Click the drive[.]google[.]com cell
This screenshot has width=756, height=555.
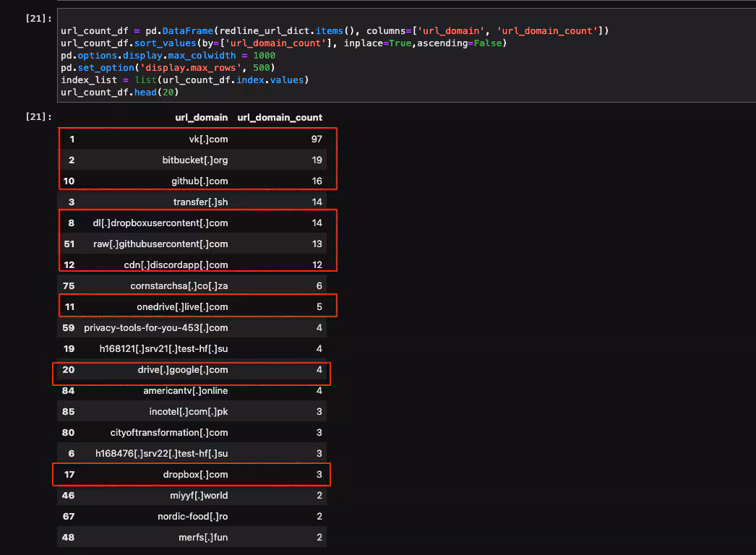[x=182, y=369]
